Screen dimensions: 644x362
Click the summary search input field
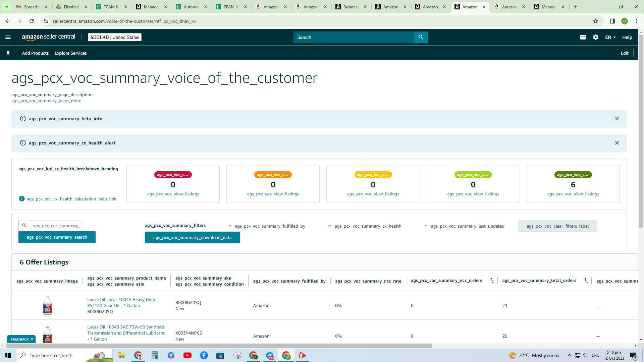coord(56,226)
